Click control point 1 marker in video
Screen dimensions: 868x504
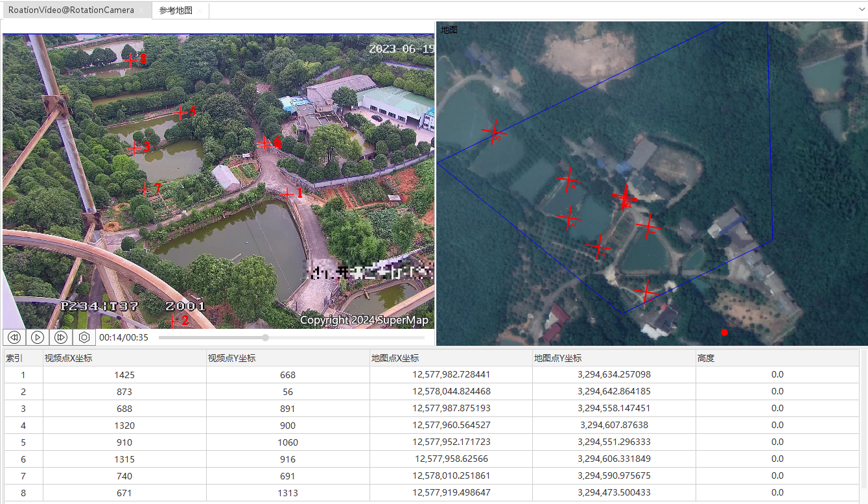pos(287,193)
